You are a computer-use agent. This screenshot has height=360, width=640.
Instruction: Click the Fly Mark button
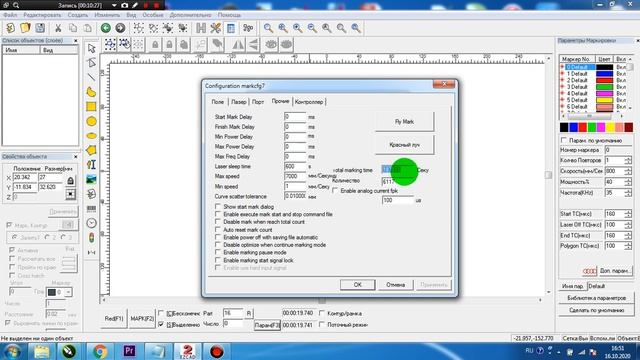click(x=404, y=122)
